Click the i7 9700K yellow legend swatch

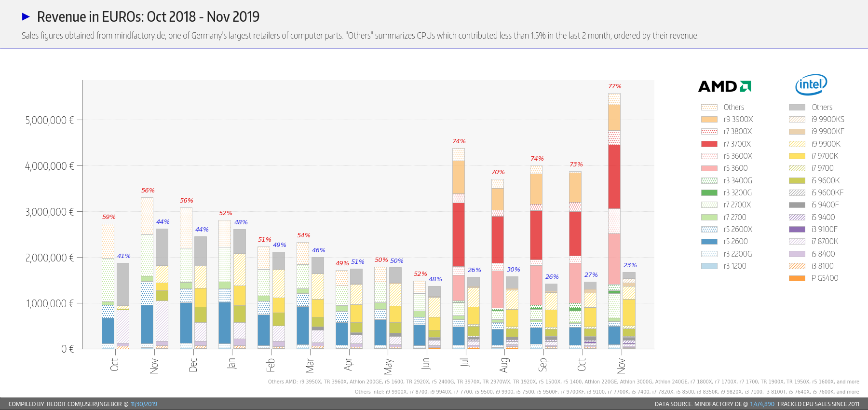797,156
